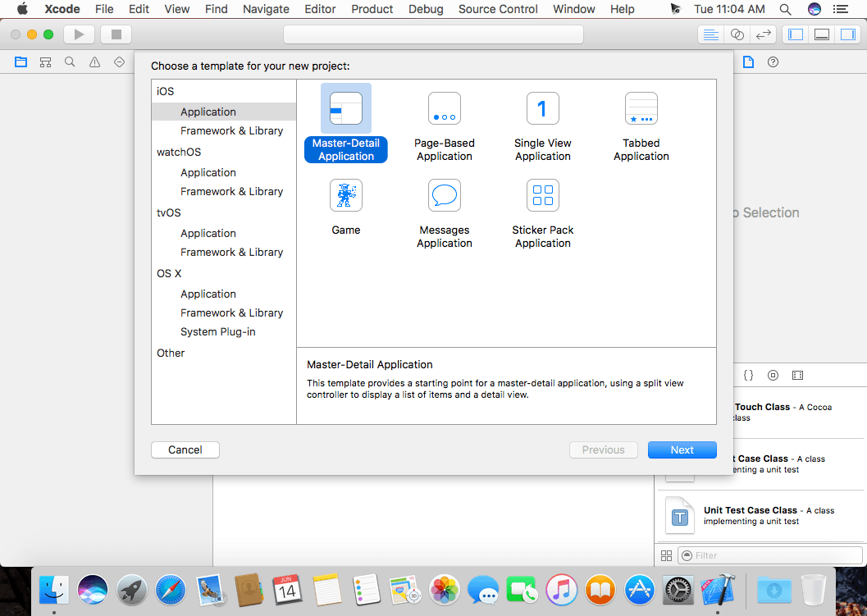Show the Assistant editor

737,34
